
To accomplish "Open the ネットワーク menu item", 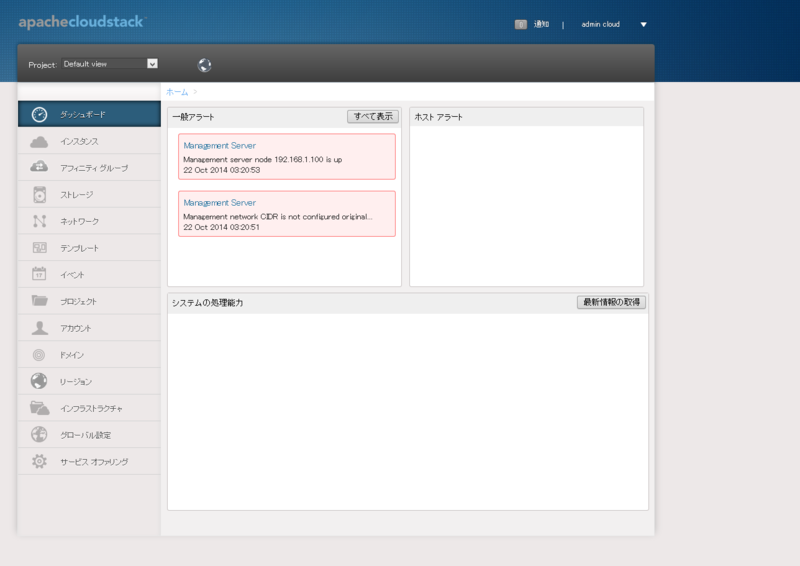I will (x=89, y=221).
